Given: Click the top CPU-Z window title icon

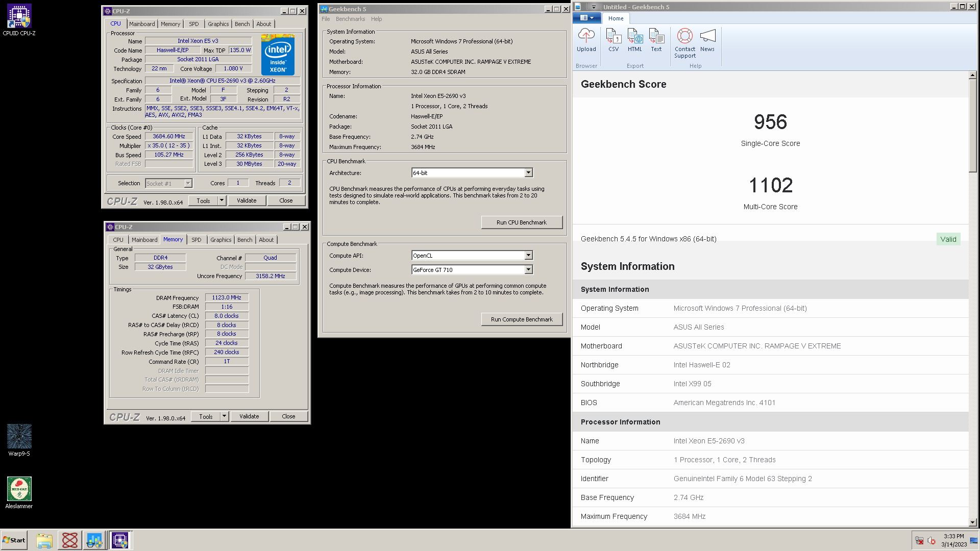Looking at the screenshot, I should (x=107, y=11).
